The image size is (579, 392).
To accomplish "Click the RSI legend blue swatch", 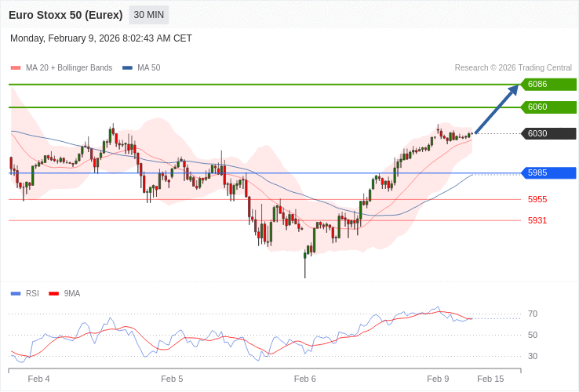I will pos(16,294).
